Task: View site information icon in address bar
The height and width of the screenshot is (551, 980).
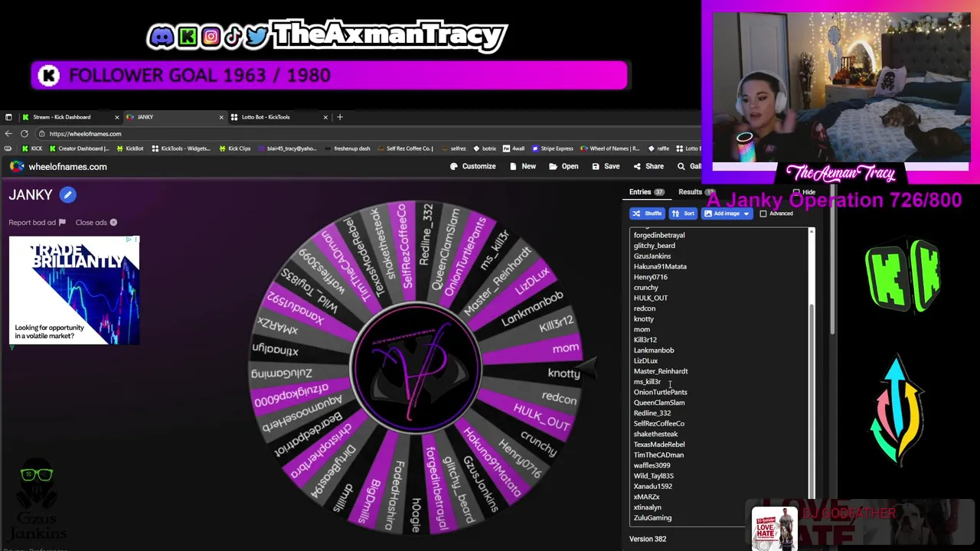Action: coord(41,134)
